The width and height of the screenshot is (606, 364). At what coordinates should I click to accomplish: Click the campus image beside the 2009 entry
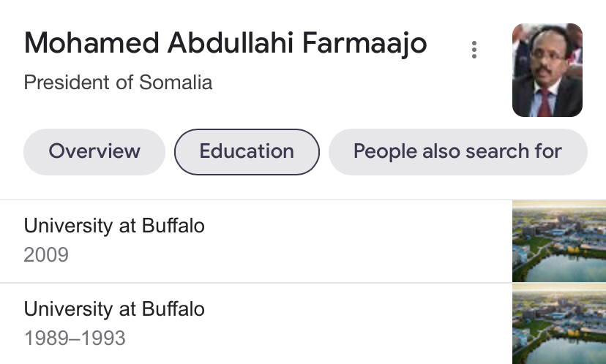click(559, 241)
